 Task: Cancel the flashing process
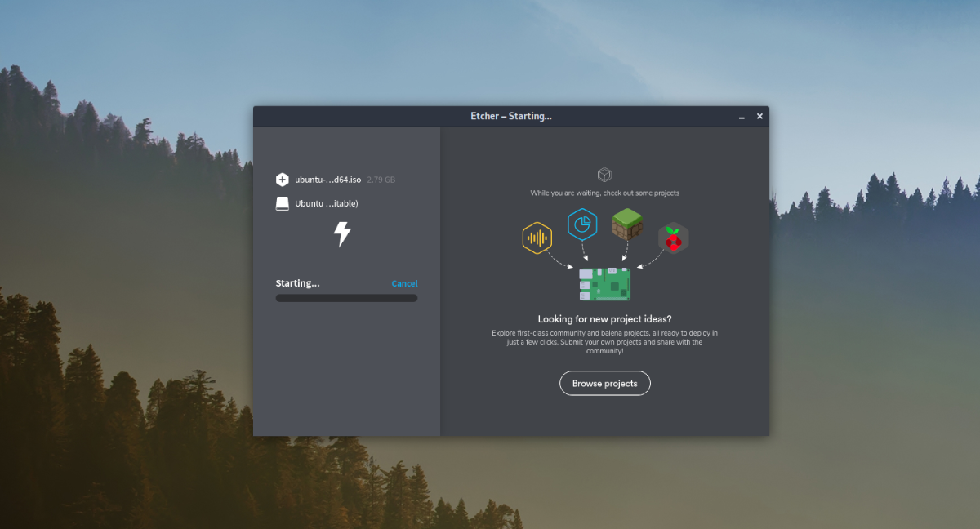click(x=404, y=284)
